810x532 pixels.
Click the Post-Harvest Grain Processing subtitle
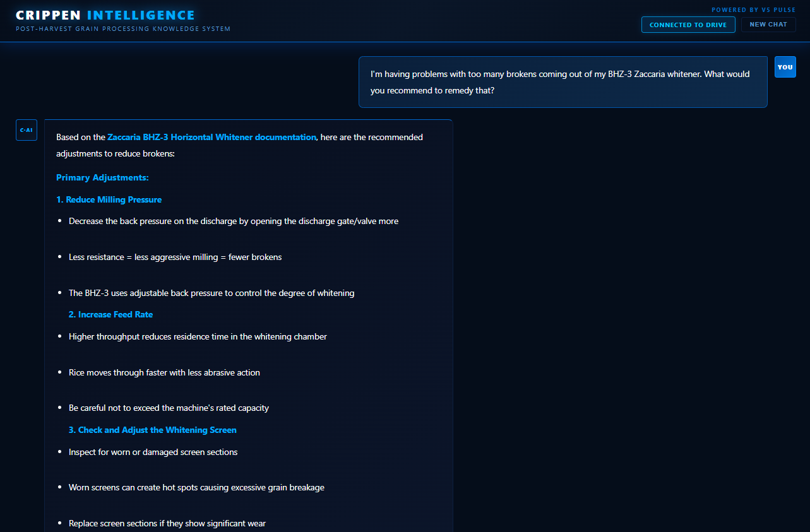(x=123, y=29)
